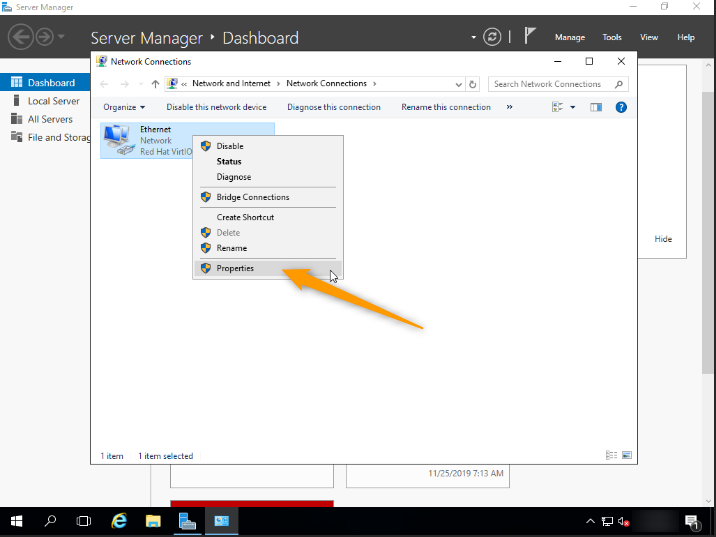Click the Windows Start button
Viewport: 716px width, 537px height.
(17, 521)
